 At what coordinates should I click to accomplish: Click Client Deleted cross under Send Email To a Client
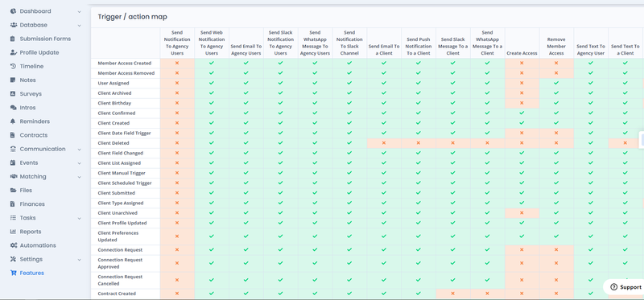384,143
